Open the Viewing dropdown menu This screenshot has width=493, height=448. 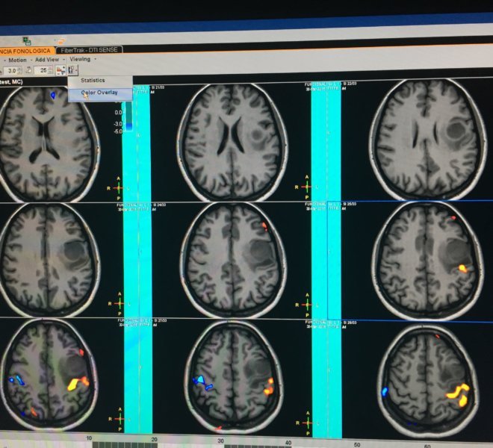point(81,59)
